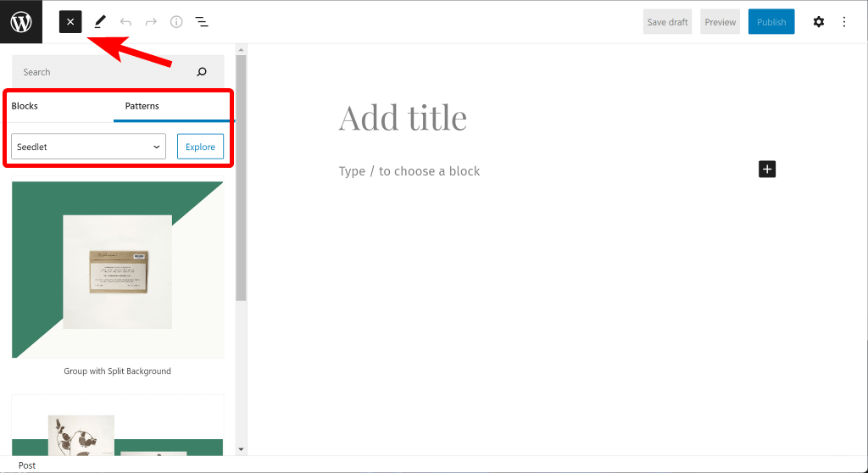
Task: Open the Seedlet pattern category dropdown
Action: [88, 147]
